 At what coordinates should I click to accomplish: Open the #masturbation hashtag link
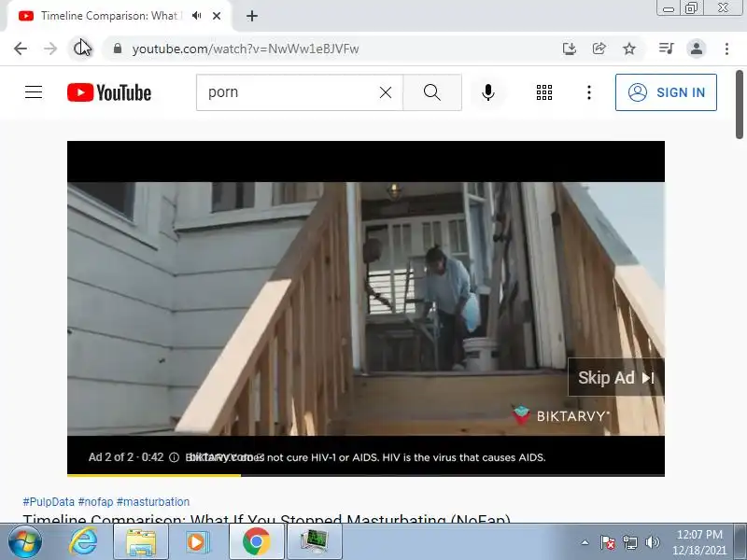click(x=153, y=502)
